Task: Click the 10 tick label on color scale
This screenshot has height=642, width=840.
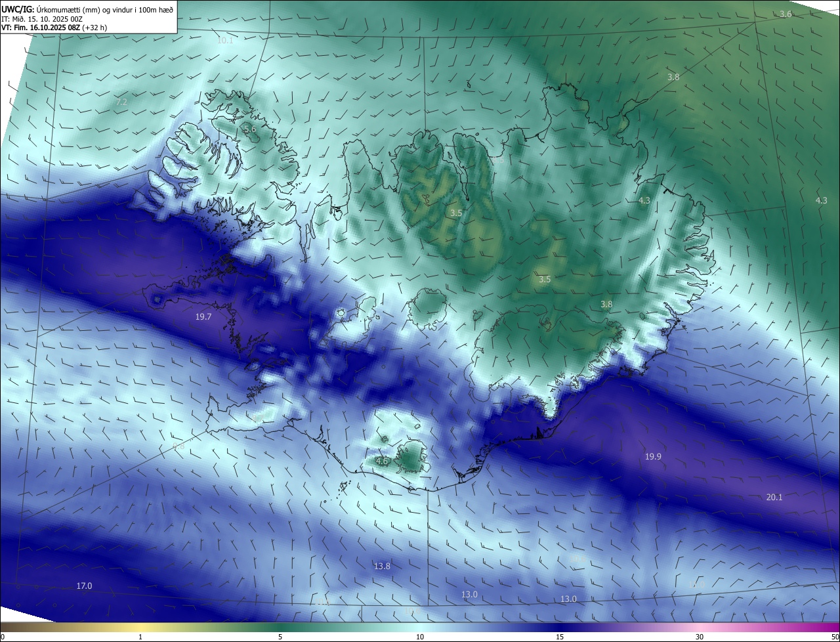Action: point(420,637)
